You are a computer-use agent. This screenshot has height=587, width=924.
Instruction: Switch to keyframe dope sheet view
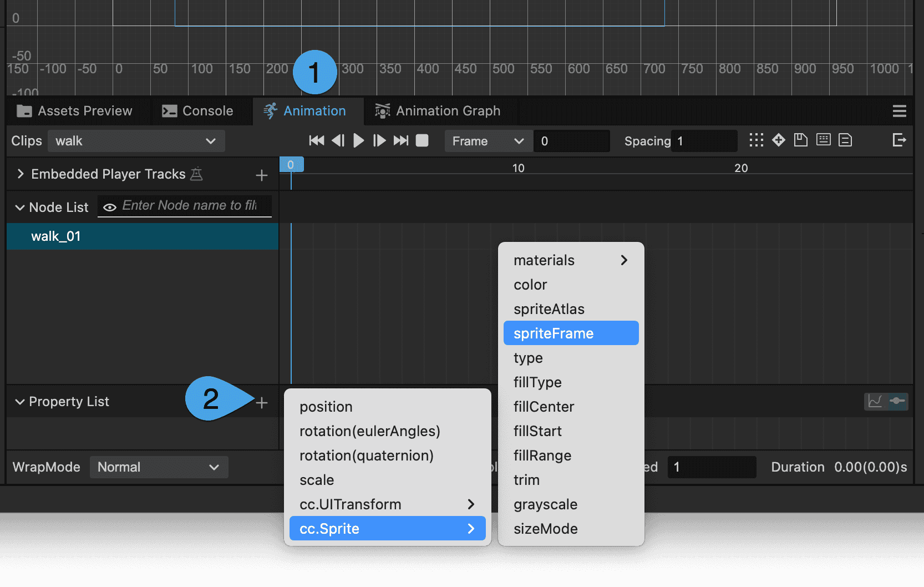897,401
